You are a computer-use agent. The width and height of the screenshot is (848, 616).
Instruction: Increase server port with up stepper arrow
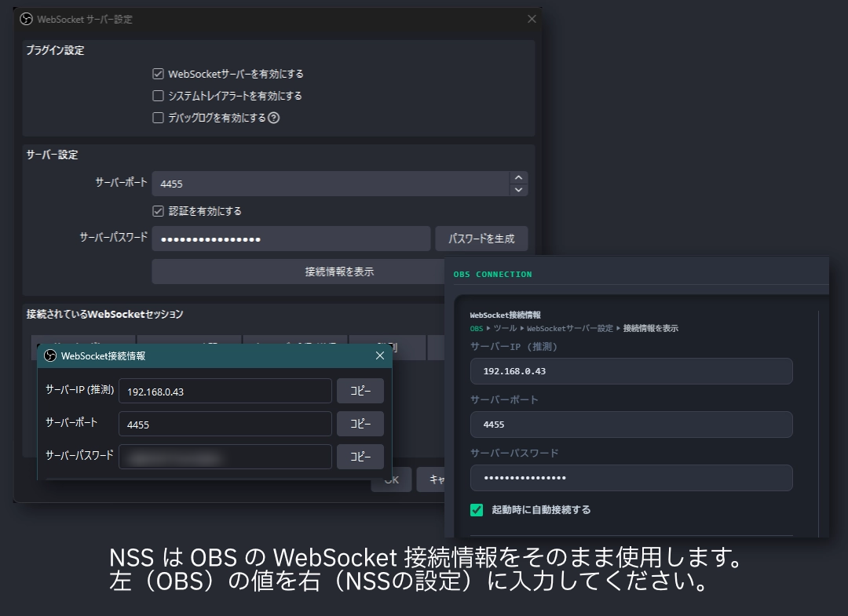(519, 178)
